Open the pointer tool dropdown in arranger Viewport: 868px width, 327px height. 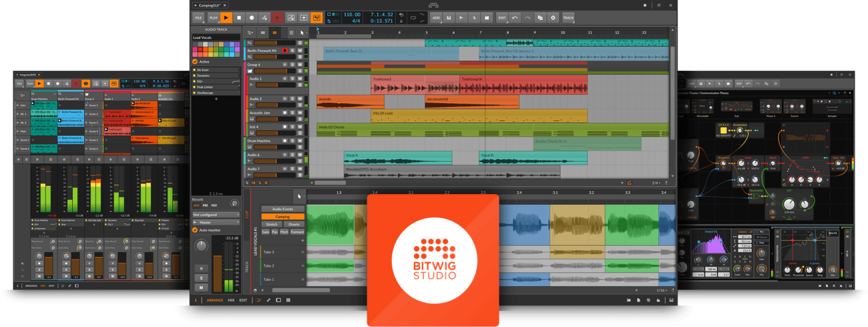303,33
